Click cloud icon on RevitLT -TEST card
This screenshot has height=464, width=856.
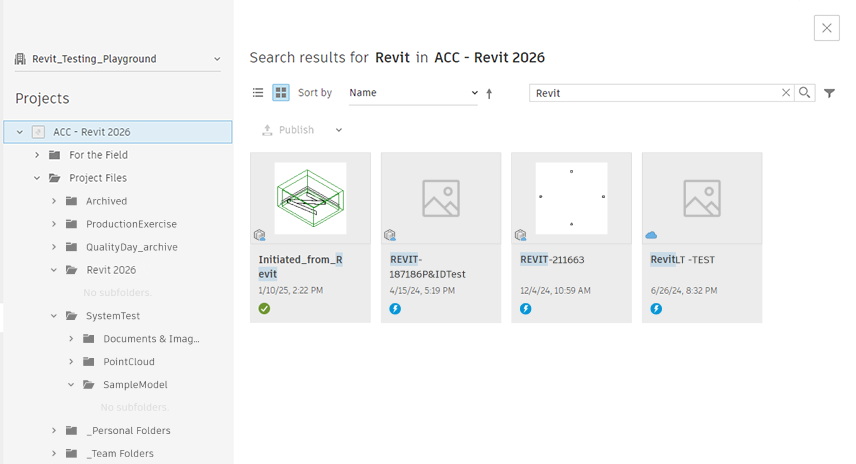tap(652, 235)
